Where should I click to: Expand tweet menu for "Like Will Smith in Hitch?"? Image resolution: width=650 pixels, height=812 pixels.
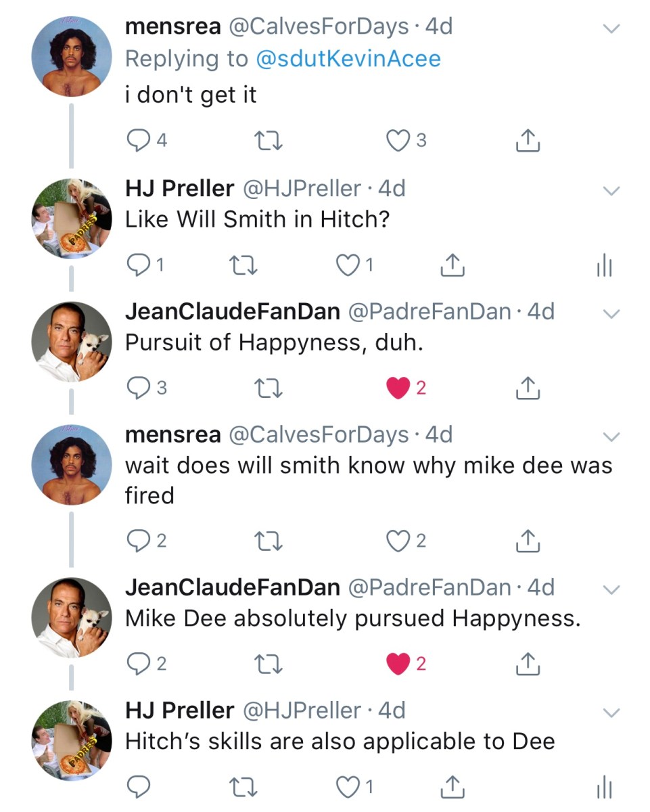point(611,190)
